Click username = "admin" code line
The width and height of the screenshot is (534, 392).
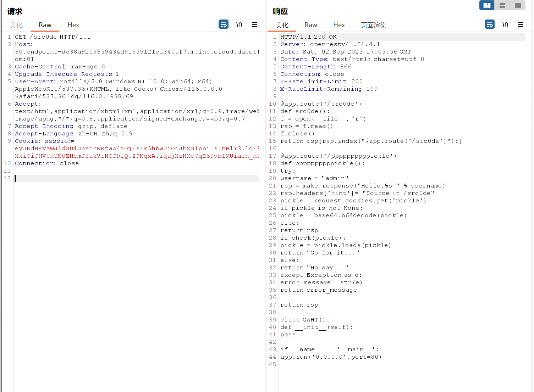pos(314,178)
